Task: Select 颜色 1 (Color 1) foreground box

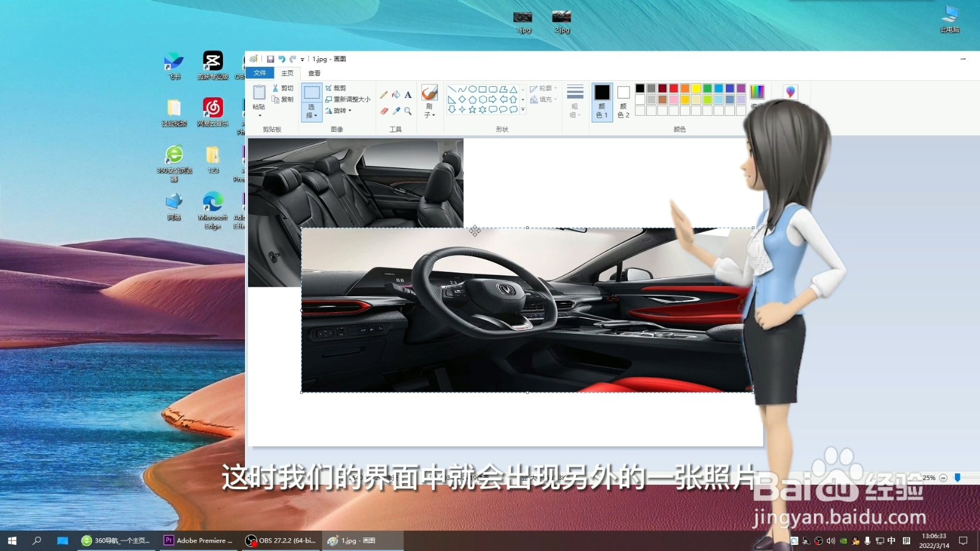Action: [x=602, y=102]
